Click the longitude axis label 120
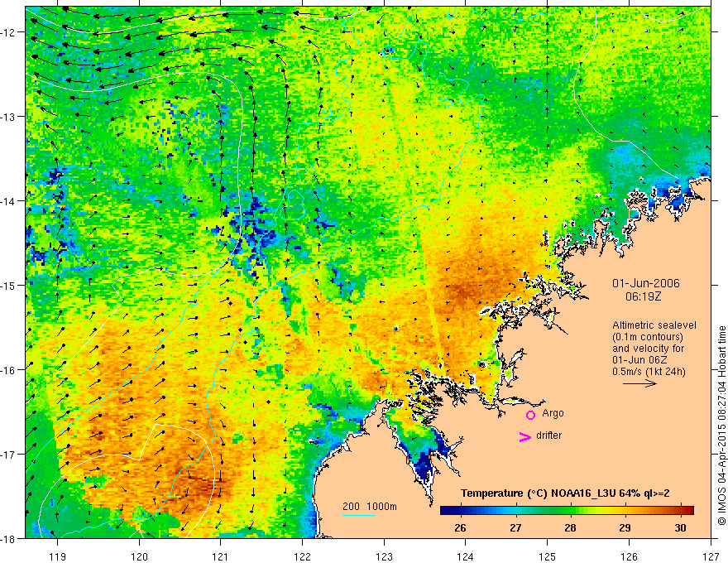The height and width of the screenshot is (563, 728). point(139,556)
